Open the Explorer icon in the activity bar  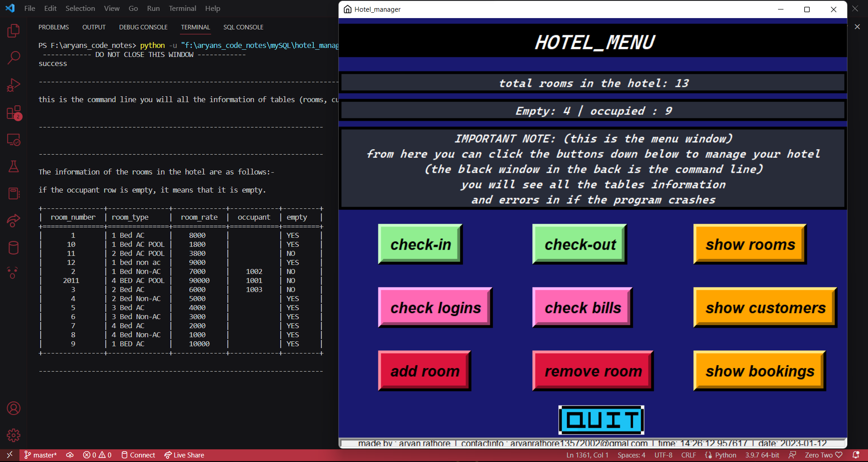click(x=14, y=31)
